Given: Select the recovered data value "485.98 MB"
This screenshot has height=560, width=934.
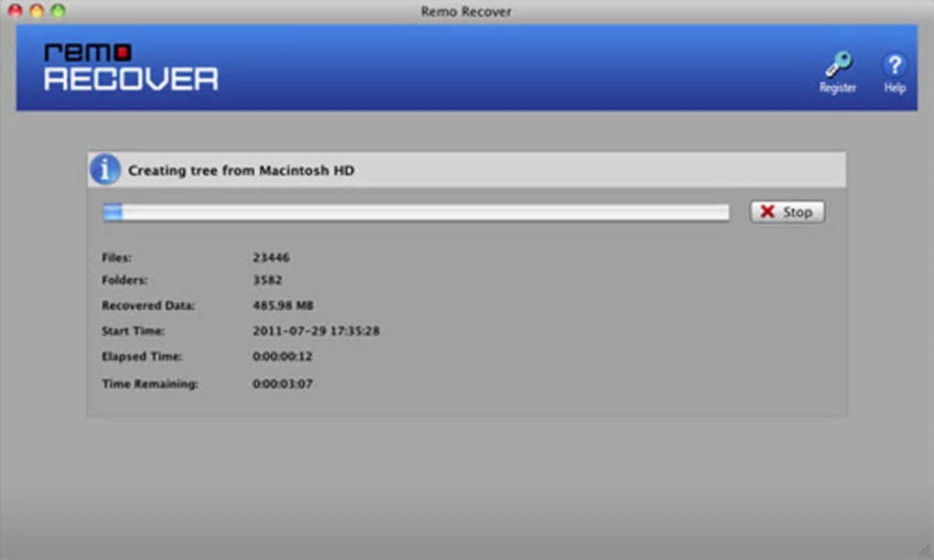Looking at the screenshot, I should pos(283,306).
